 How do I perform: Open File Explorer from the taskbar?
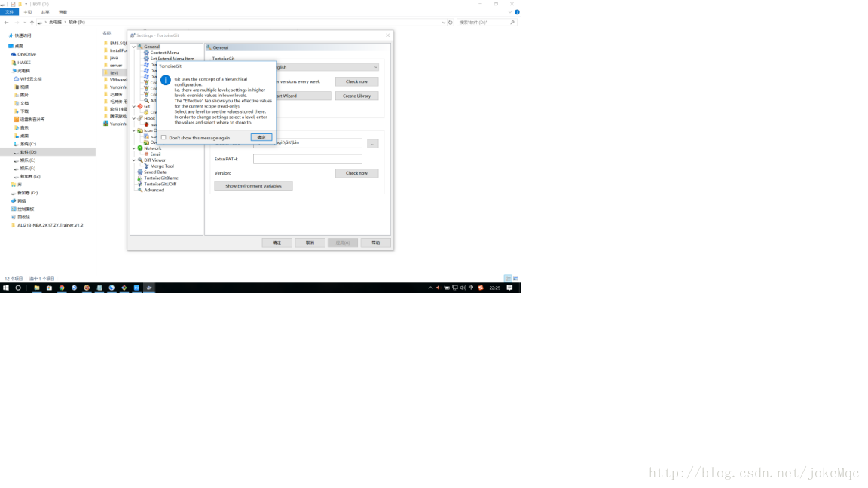(36, 288)
